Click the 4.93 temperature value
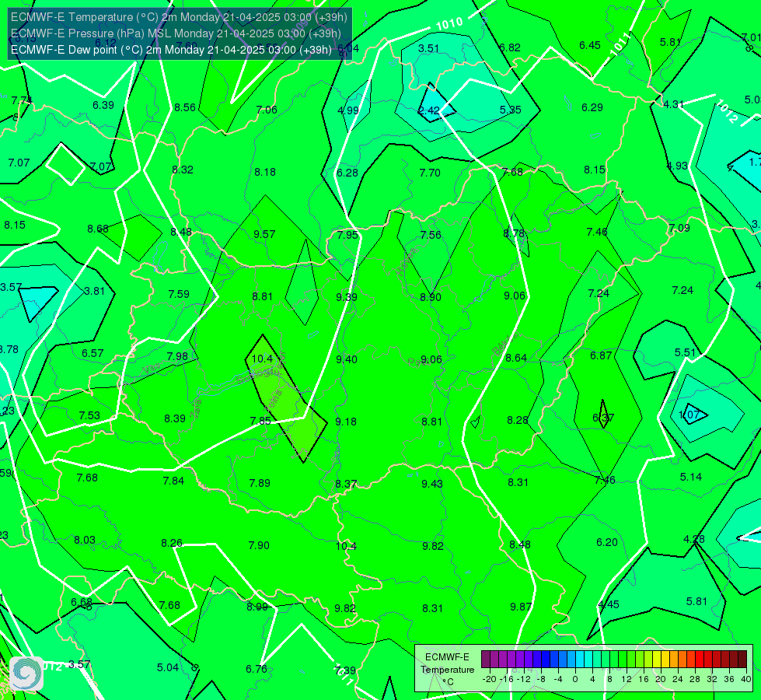761x700 pixels. 677,166
